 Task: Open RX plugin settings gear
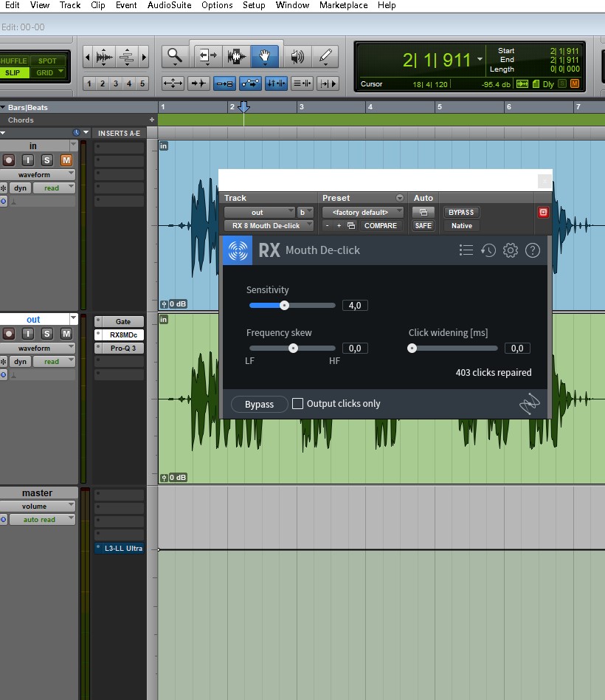coord(511,250)
